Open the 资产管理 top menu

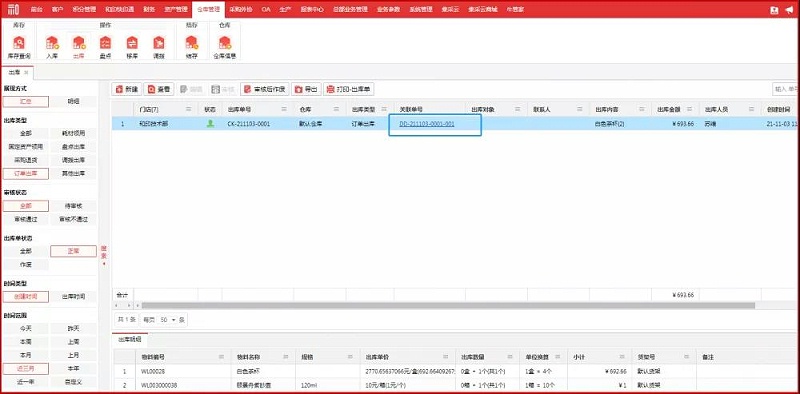176,9
